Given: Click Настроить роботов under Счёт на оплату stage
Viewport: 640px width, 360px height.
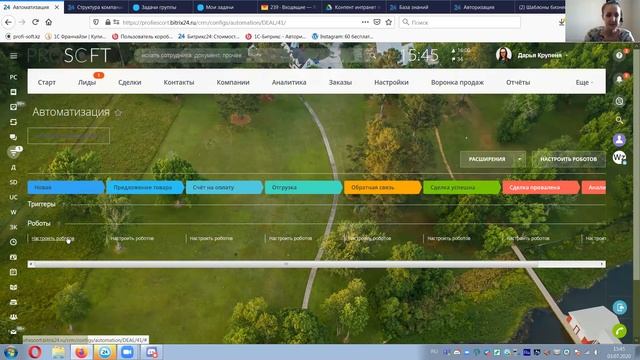Looking at the screenshot, I should click(x=211, y=238).
